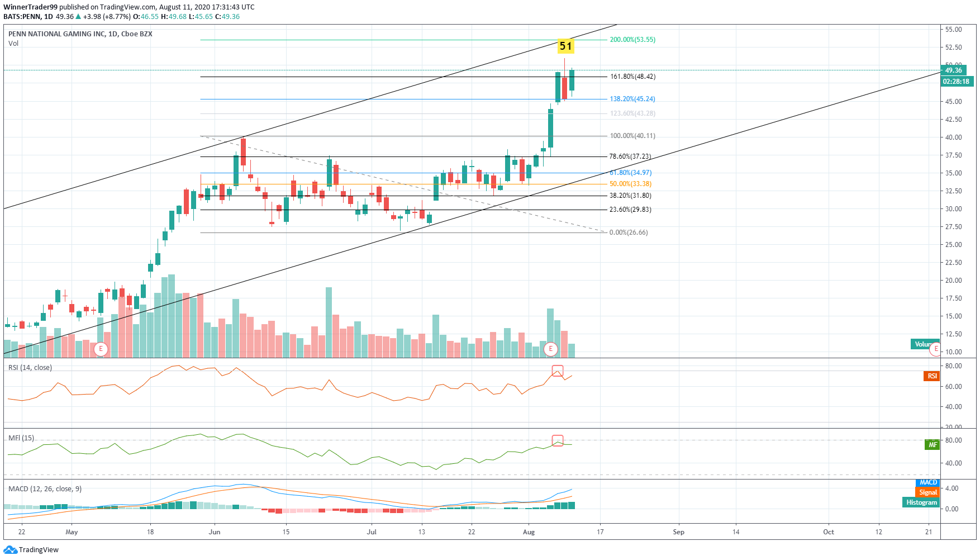Select the Vol indicator label
Viewport: 980px width, 560px height.
tap(13, 44)
